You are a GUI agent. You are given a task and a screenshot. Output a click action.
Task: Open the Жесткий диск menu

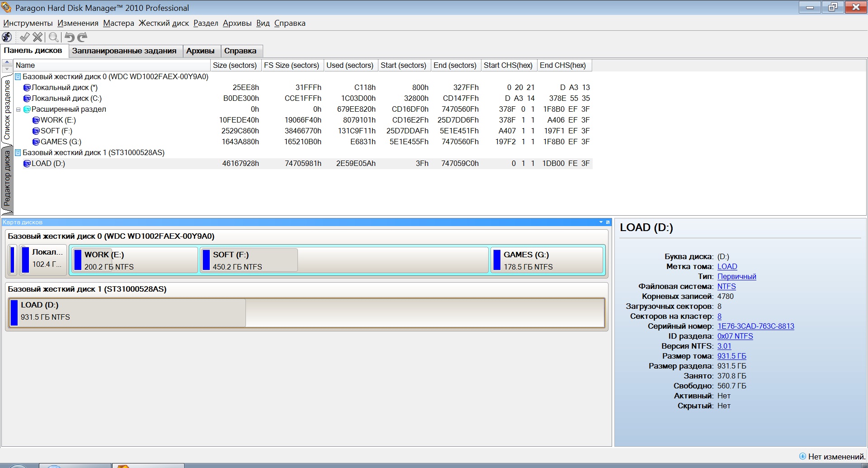pyautogui.click(x=164, y=23)
